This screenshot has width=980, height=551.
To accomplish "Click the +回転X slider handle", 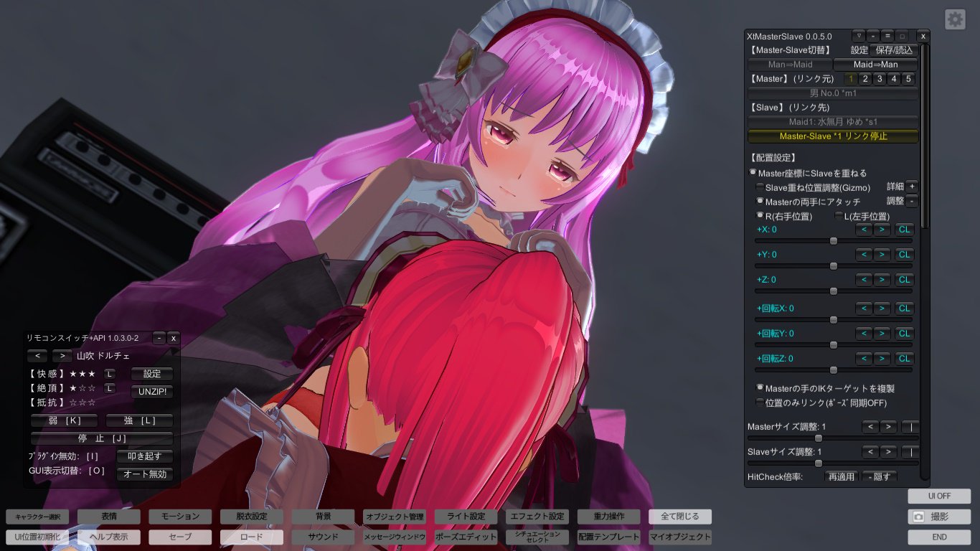I will 834,320.
